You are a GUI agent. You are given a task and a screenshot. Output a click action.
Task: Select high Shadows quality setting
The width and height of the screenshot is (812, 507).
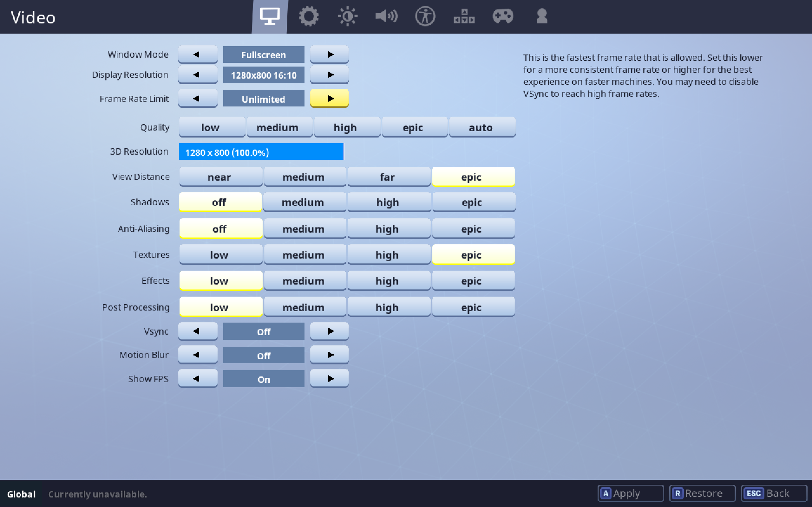pos(388,203)
